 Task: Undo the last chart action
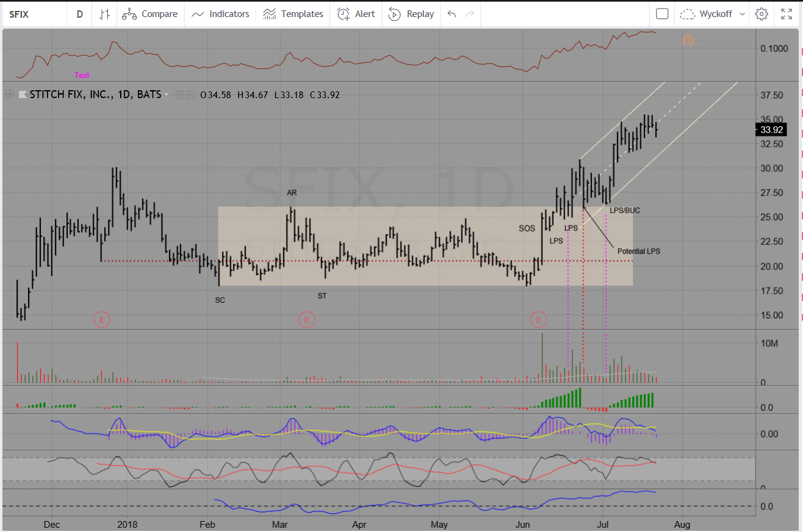(451, 14)
